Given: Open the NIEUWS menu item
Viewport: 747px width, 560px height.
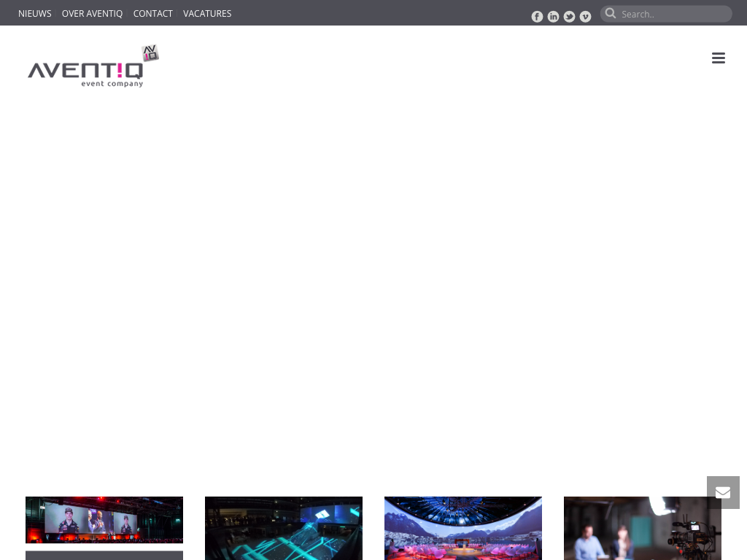Looking at the screenshot, I should pos(35,13).
